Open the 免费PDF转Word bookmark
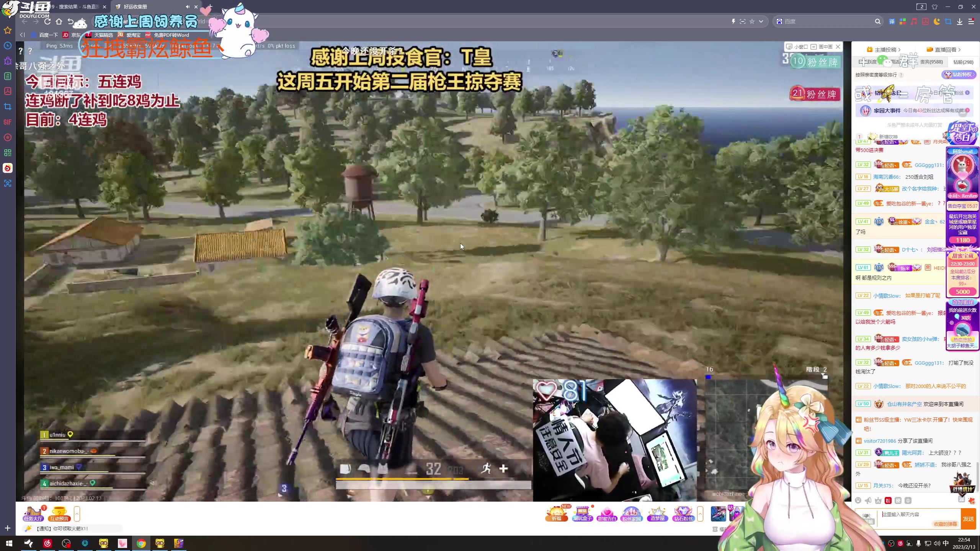980x551 pixels. [x=167, y=35]
